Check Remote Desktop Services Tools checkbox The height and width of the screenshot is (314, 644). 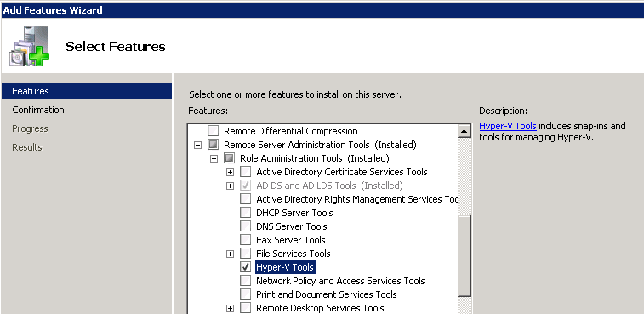click(x=245, y=308)
